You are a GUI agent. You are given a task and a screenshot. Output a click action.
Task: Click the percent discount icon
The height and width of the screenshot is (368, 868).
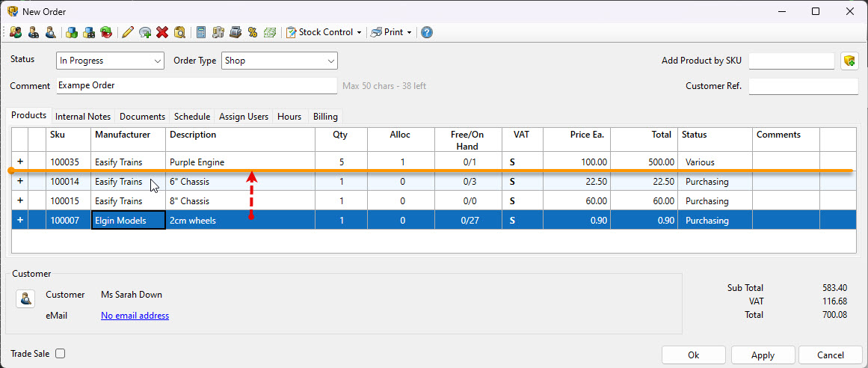pos(253,32)
